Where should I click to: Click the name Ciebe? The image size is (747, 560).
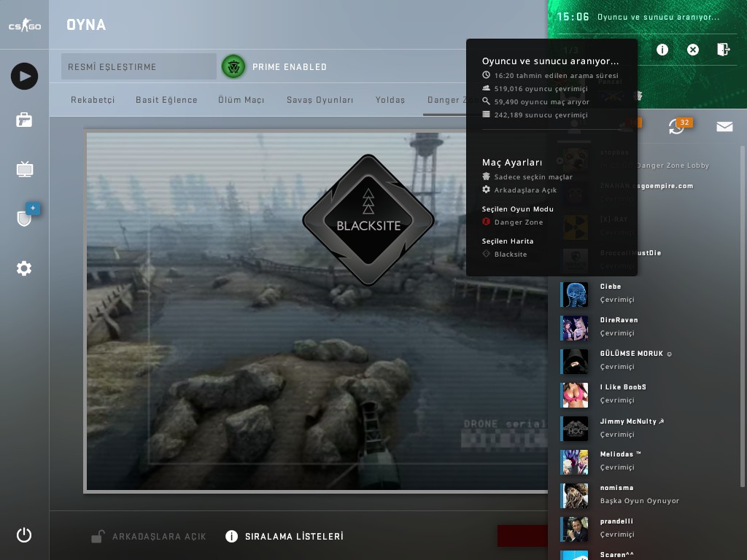(611, 286)
